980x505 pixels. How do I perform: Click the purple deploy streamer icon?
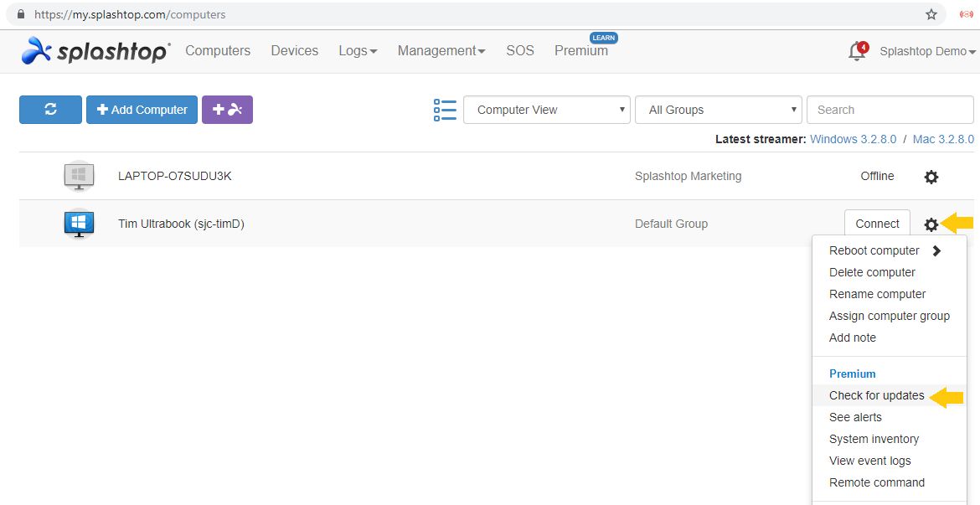pyautogui.click(x=227, y=109)
